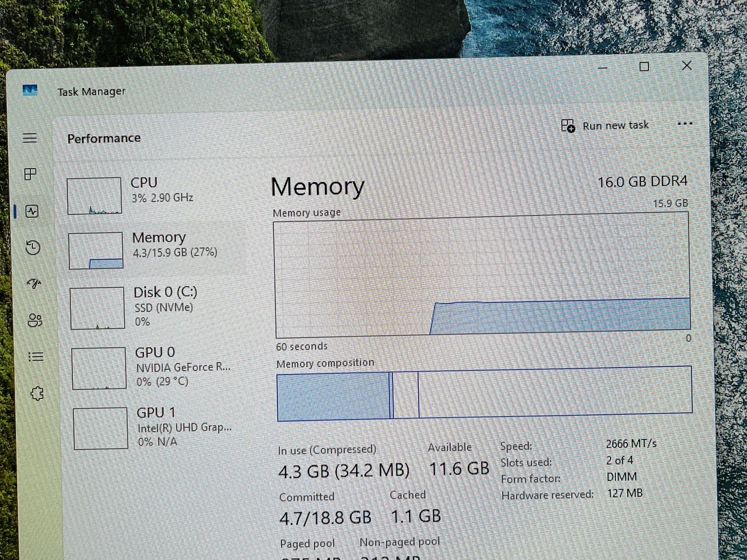Click the in-use segment of memory composition
Viewport: 747px width, 560px height.
tap(333, 396)
